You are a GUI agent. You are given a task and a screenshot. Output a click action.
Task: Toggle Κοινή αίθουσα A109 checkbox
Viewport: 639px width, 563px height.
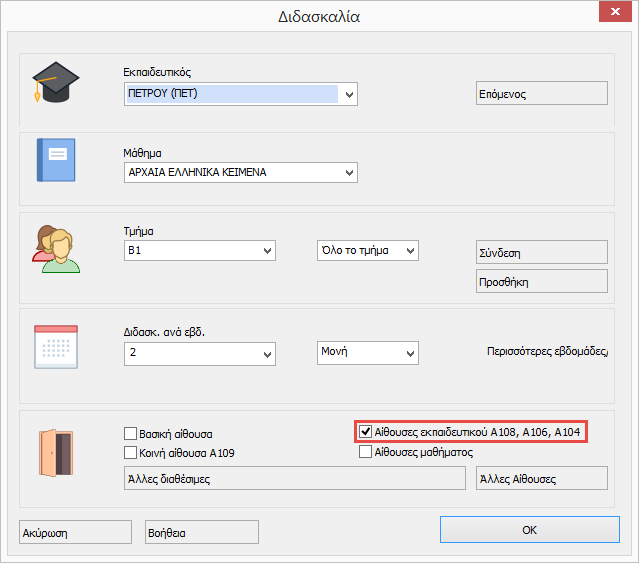(130, 453)
